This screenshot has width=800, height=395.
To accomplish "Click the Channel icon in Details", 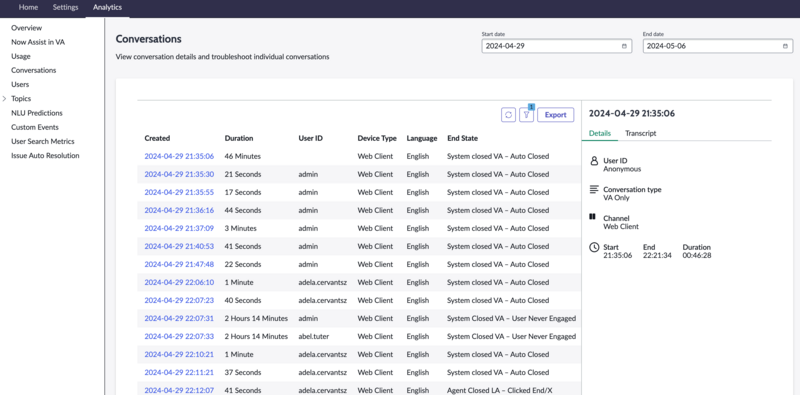I will pyautogui.click(x=592, y=216).
